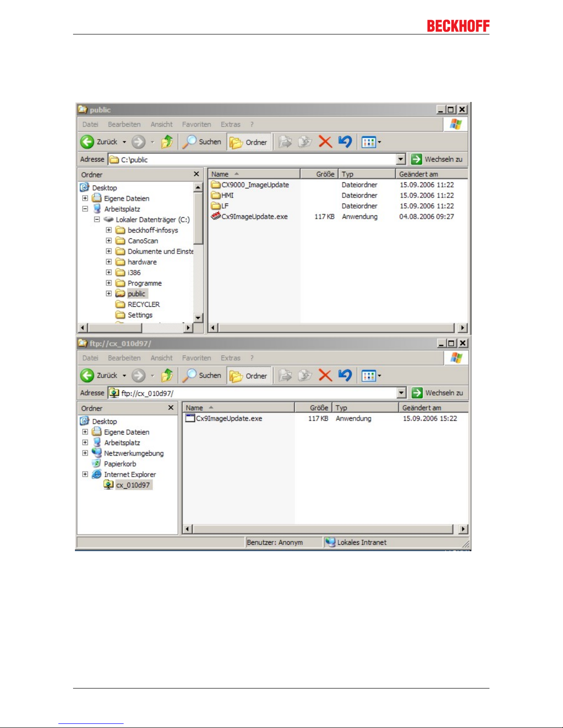The image size is (563, 728).
Task: Open views icon in public window
Action: [x=369, y=142]
